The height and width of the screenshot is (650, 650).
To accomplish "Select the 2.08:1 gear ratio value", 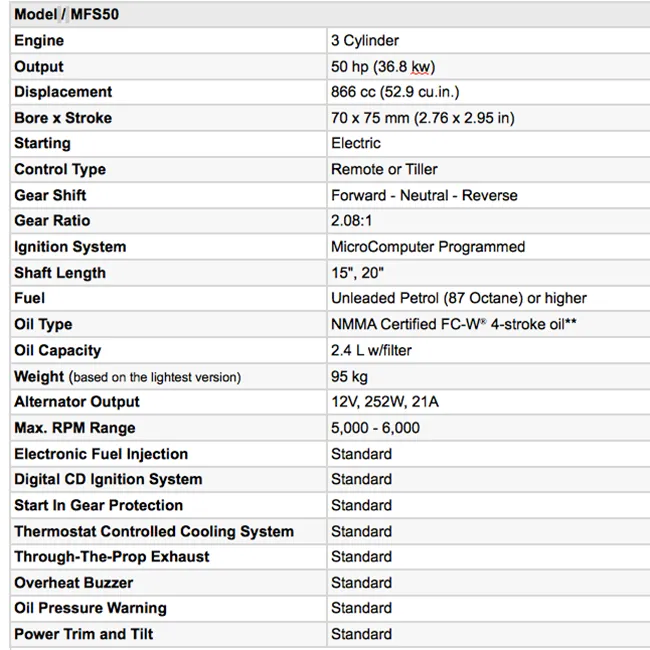I will pos(351,221).
